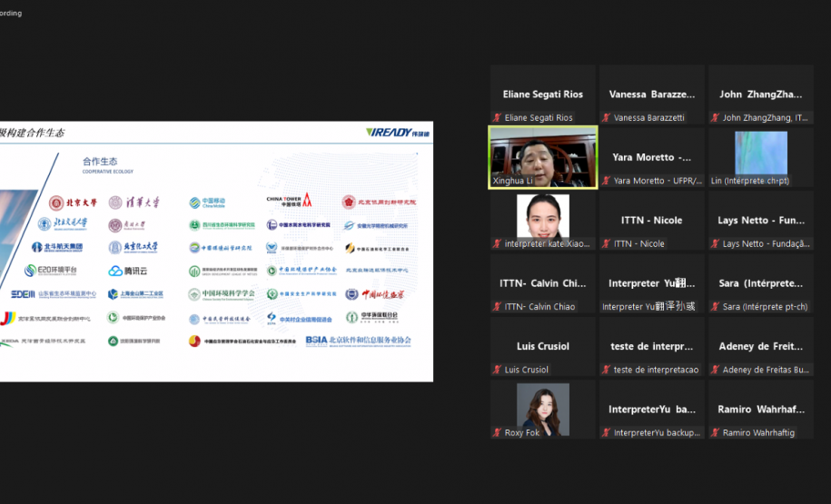This screenshot has width=831, height=504.
Task: Select interpreter kate's profile photo tile
Action: [543, 218]
